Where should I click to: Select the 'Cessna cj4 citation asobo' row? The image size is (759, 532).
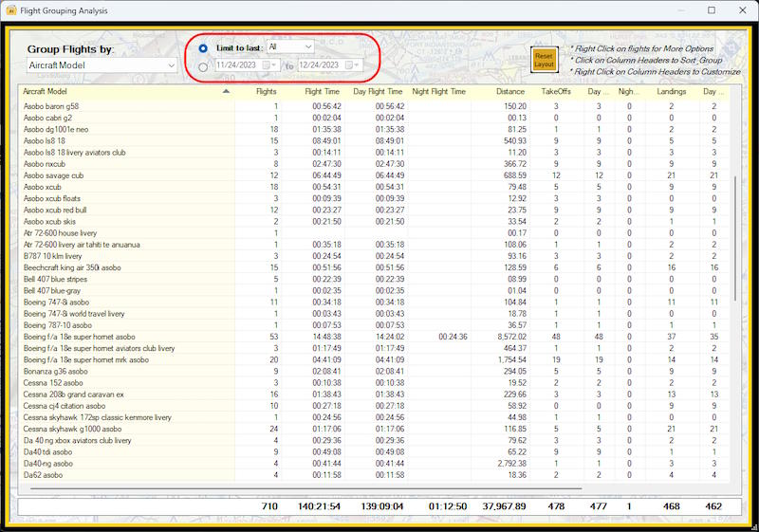tap(373, 406)
